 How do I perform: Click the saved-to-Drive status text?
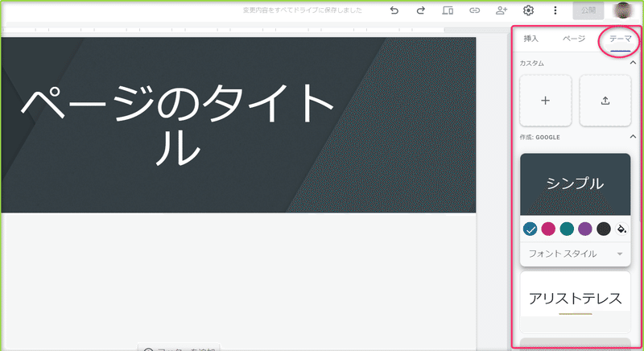pyautogui.click(x=302, y=10)
